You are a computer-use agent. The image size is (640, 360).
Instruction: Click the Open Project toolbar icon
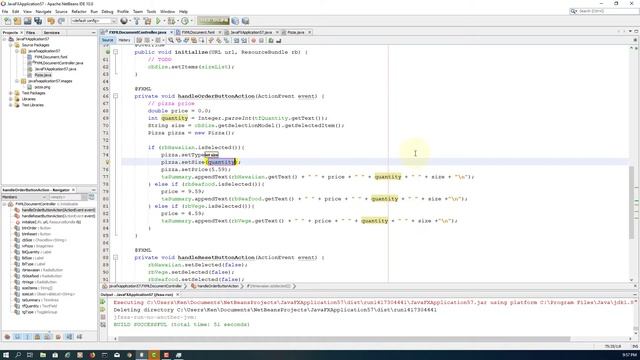28,21
